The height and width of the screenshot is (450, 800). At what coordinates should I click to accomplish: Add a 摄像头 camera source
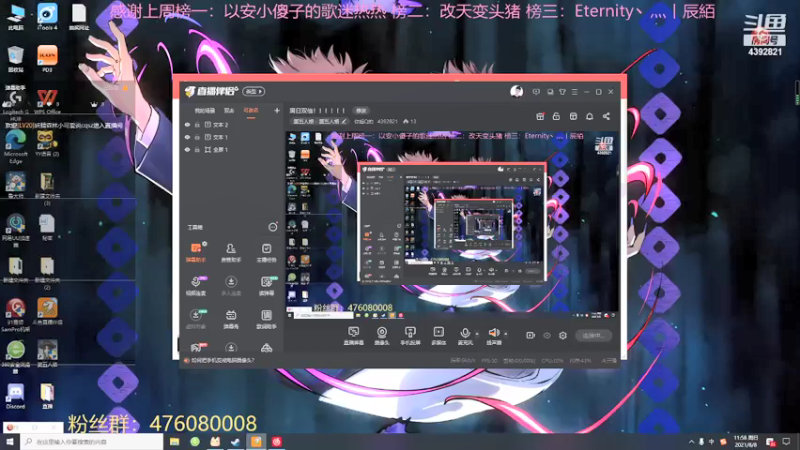tap(382, 336)
